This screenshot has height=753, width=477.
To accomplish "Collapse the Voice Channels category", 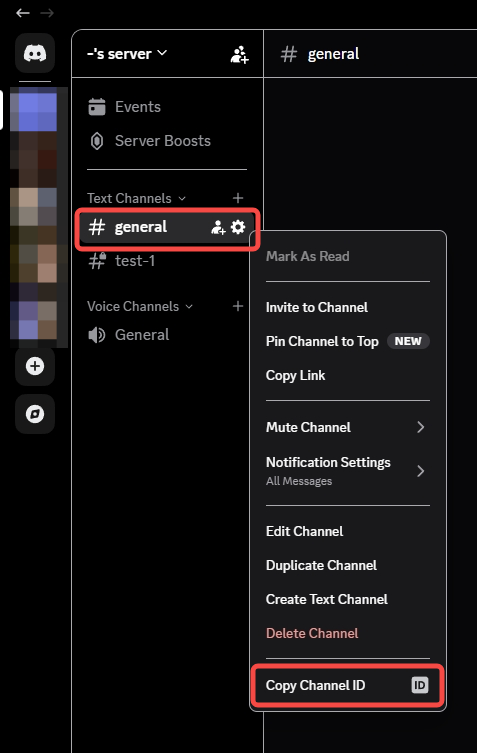I will (x=140, y=306).
